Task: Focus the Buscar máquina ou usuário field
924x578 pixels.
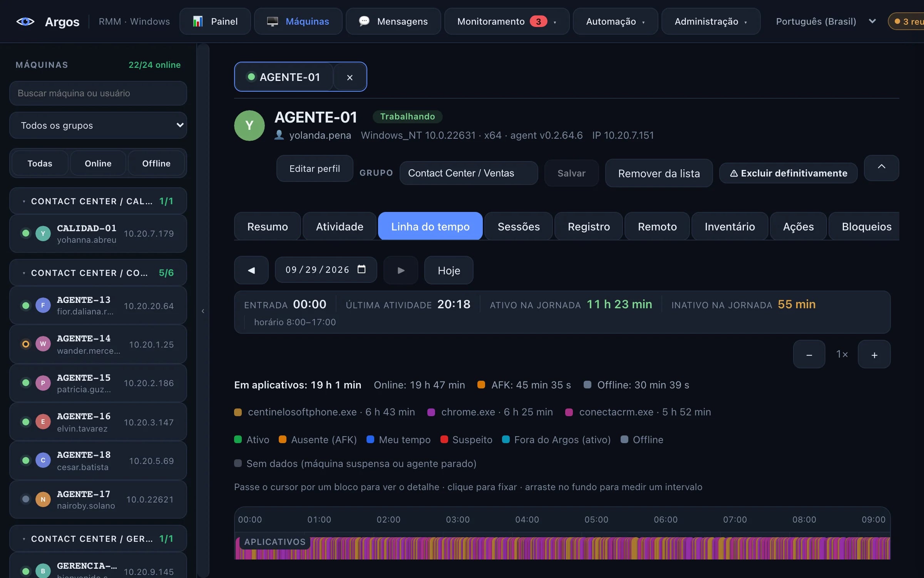Action: click(x=98, y=93)
